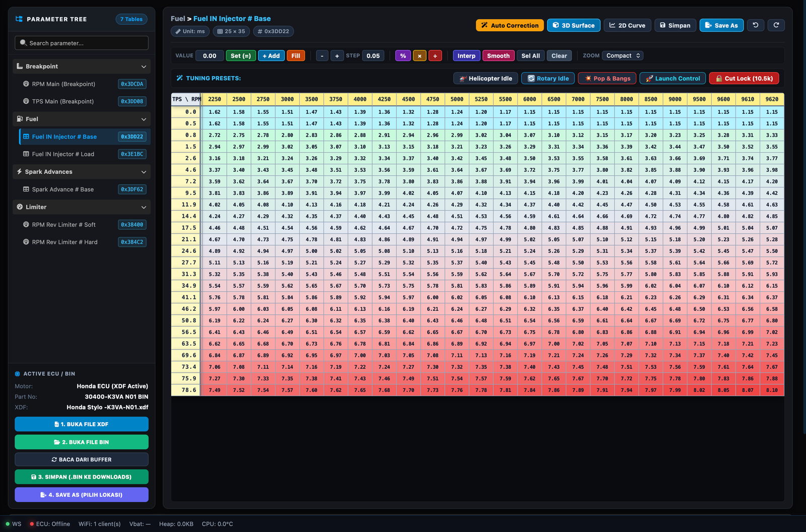Select RPM Main (Breakpoint) parameter
The image size is (806, 532).
coord(84,84)
